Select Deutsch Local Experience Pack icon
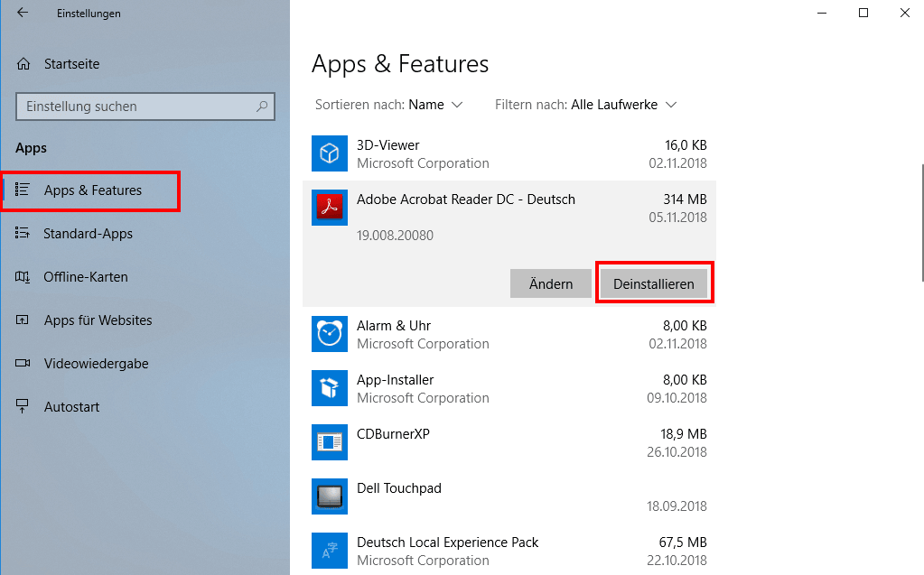This screenshot has height=575, width=924. (330, 551)
